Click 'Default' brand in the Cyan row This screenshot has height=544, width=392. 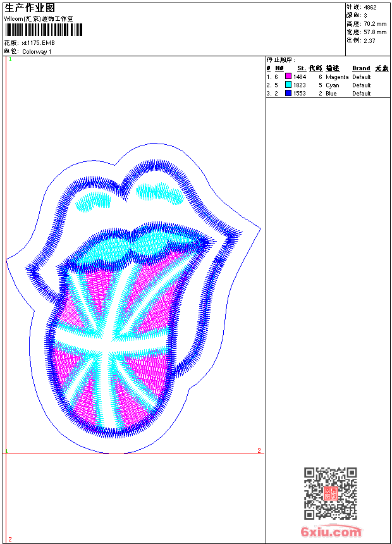pos(362,85)
